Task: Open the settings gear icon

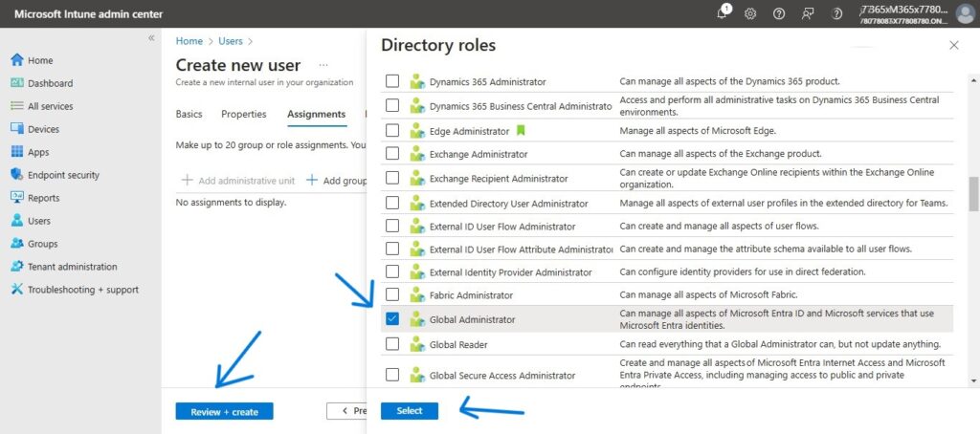Action: coord(750,13)
